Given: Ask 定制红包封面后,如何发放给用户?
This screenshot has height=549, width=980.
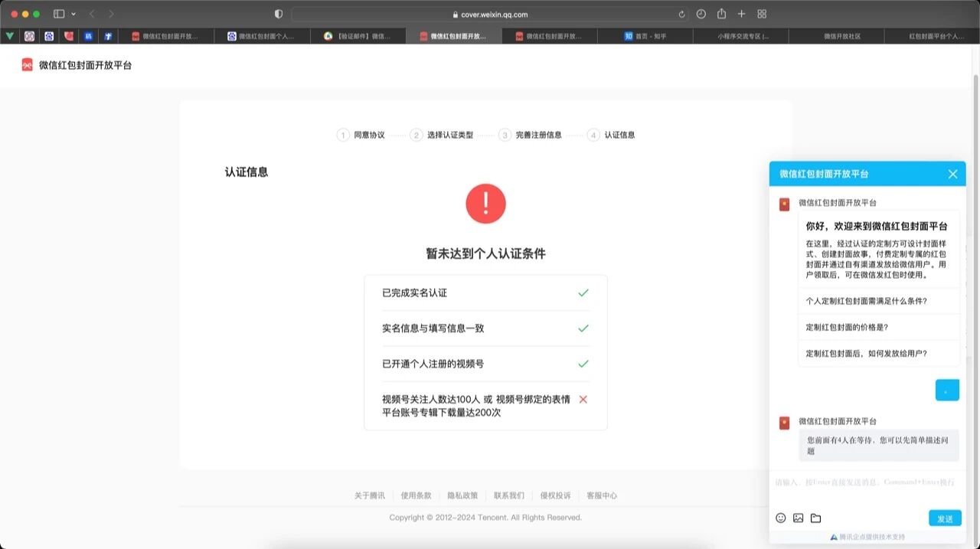Looking at the screenshot, I should tap(878, 353).
